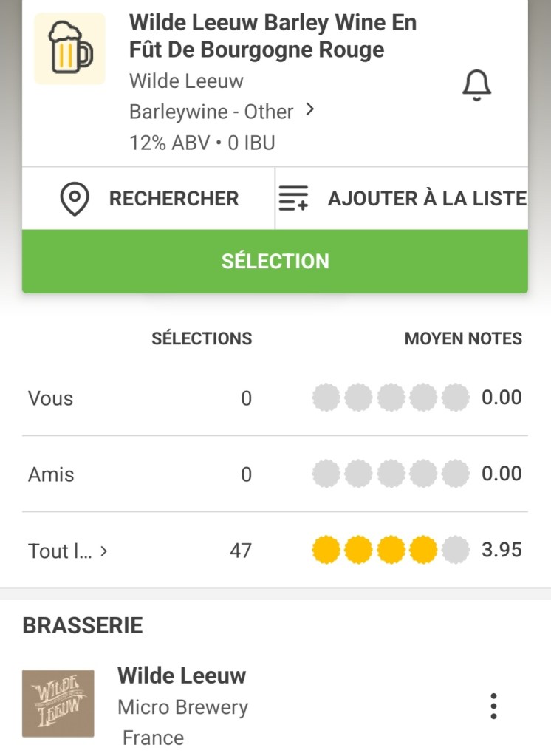Image resolution: width=551 pixels, height=756 pixels.
Task: Tap AJOUTER À LA LISTE
Action: pyautogui.click(x=426, y=199)
